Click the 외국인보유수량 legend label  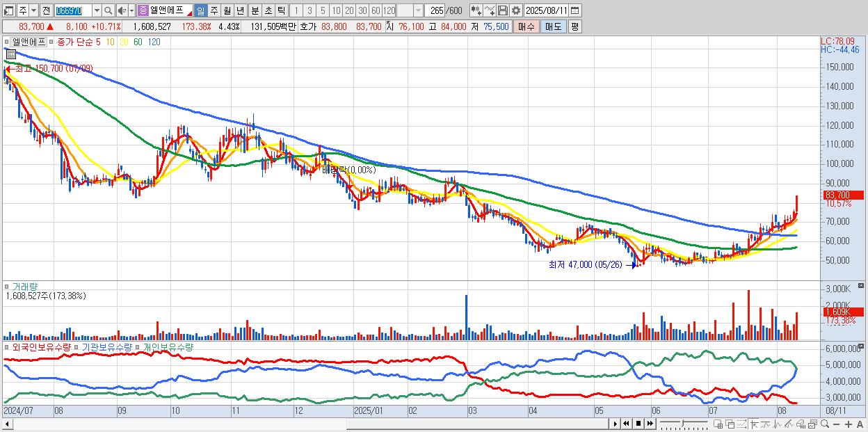point(40,346)
